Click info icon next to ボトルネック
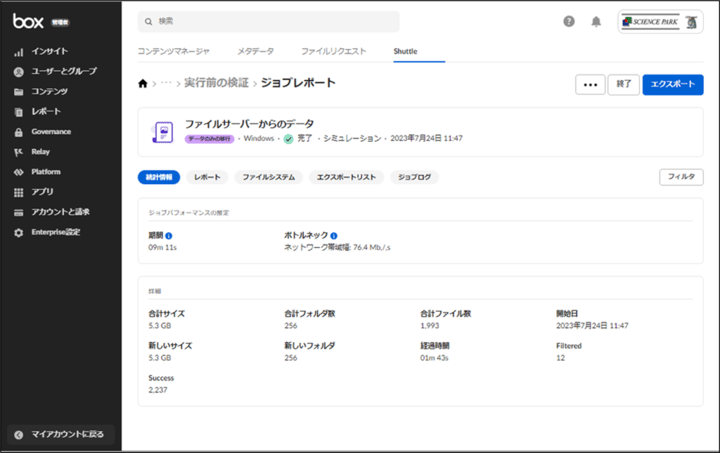The height and width of the screenshot is (453, 720). (x=333, y=235)
